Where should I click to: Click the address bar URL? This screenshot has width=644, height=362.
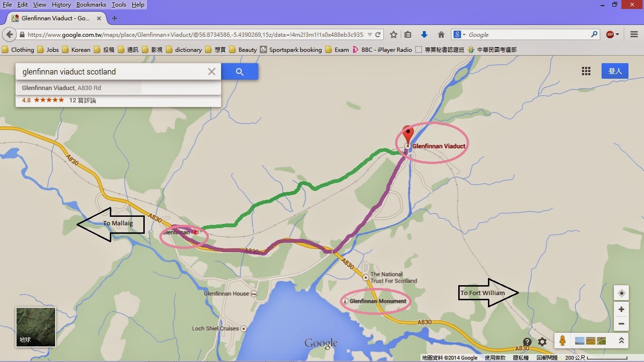click(x=196, y=35)
